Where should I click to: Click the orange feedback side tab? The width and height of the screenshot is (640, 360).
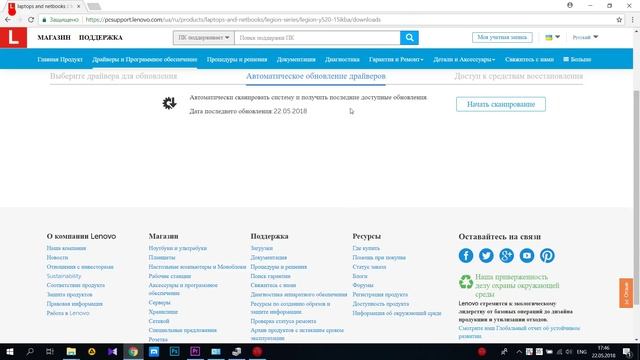click(626, 293)
